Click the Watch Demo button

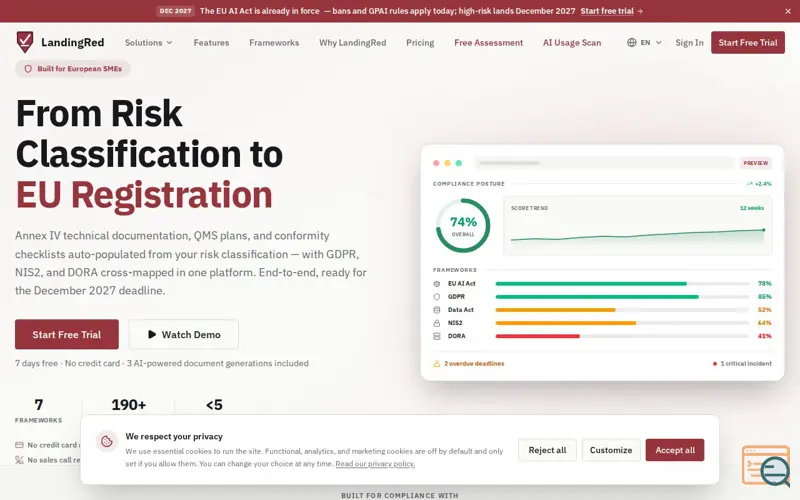pyautogui.click(x=184, y=335)
